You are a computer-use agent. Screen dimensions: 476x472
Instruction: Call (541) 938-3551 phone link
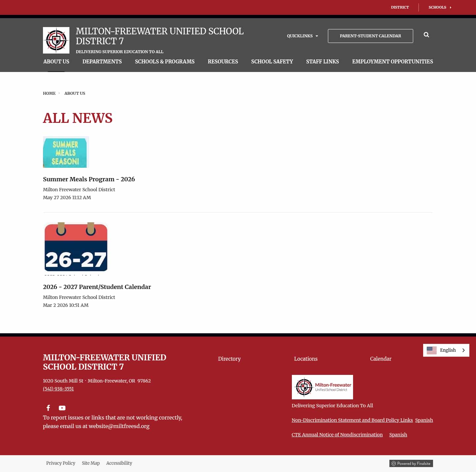58,389
